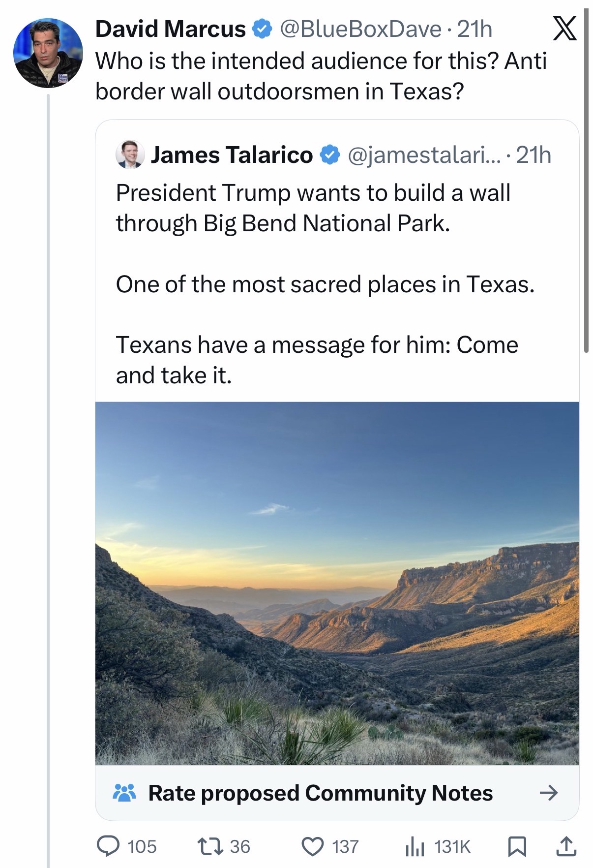Tap Rate proposed Community Notes
The height and width of the screenshot is (868, 593).
(320, 793)
